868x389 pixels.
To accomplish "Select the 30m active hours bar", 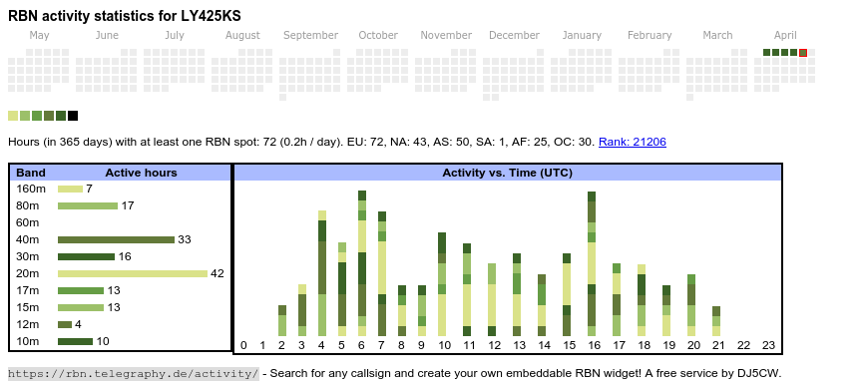I will click(87, 256).
